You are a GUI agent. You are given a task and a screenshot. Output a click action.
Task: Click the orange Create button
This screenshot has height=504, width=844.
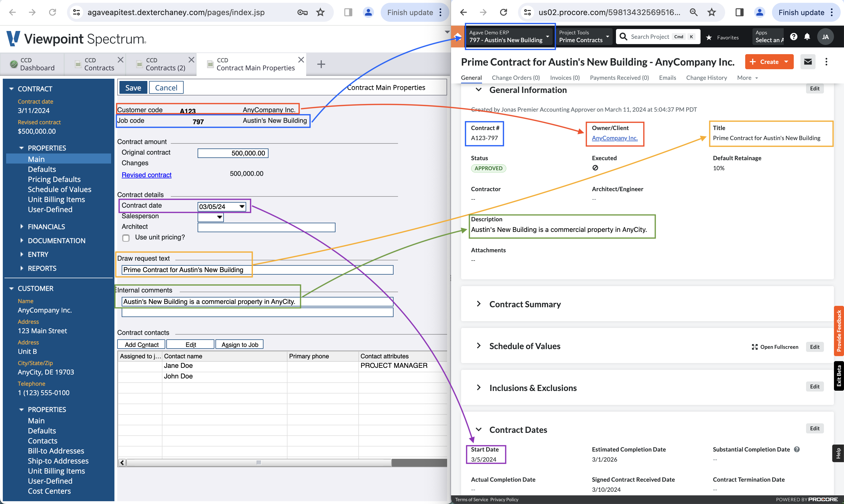click(x=769, y=61)
